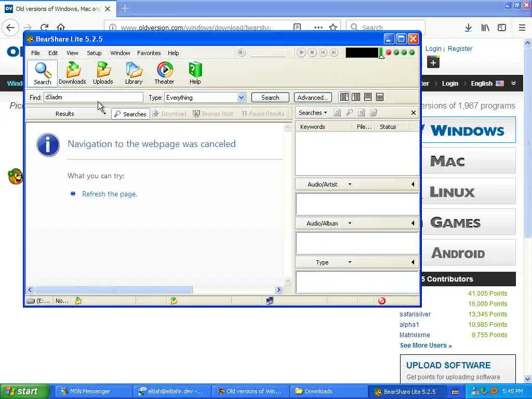This screenshot has width=532, height=399.
Task: Adjust the media volume slider track
Action: coord(269,53)
